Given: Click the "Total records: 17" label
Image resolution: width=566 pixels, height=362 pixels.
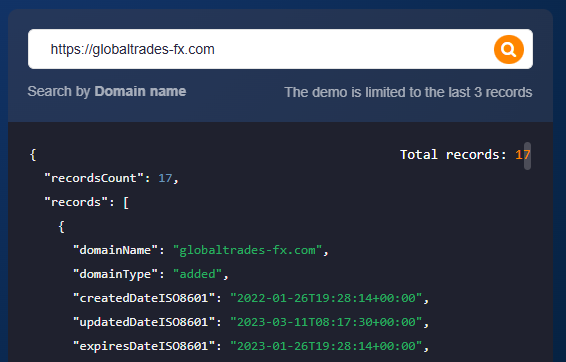Looking at the screenshot, I should point(465,155).
